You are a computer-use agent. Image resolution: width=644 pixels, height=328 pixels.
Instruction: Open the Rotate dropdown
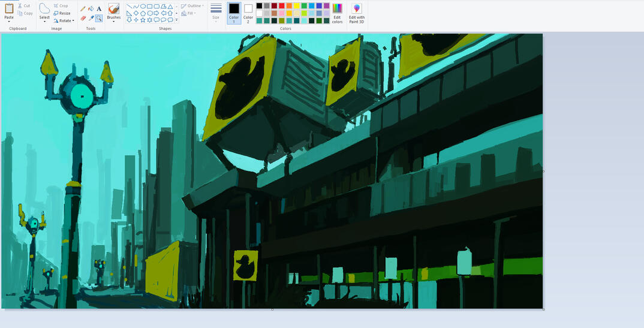point(64,20)
